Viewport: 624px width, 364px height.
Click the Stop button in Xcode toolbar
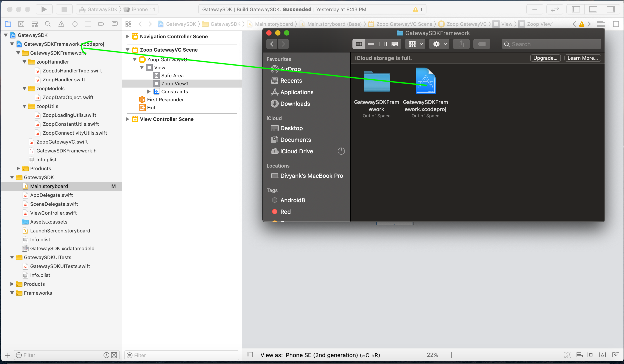(64, 9)
